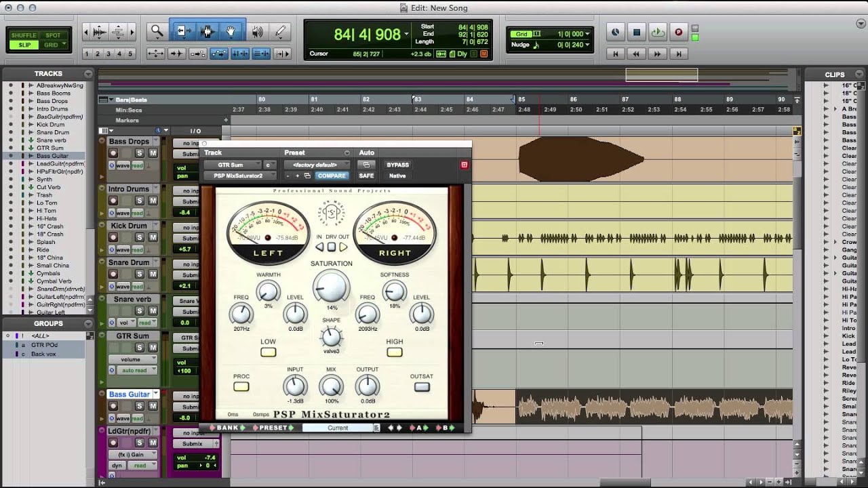Open plug-in automation enable window icon

tap(366, 165)
